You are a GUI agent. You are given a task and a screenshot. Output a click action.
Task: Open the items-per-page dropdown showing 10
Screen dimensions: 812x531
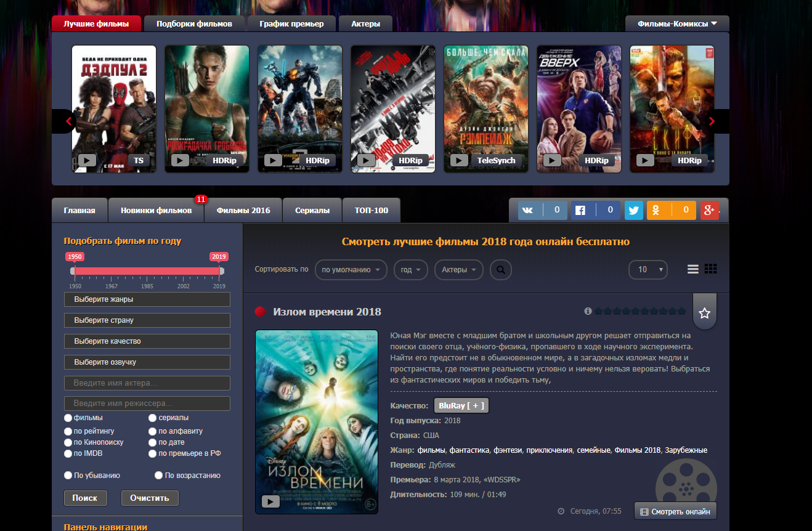click(648, 270)
